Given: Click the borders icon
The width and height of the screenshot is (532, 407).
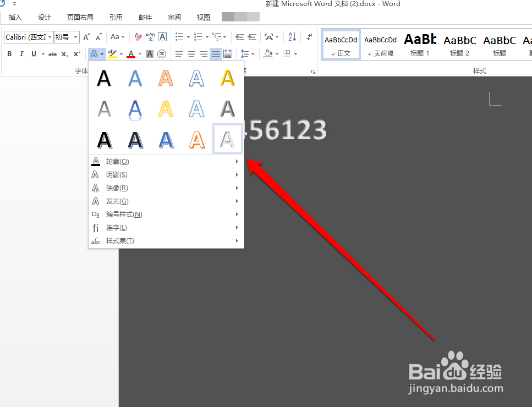Looking at the screenshot, I should coord(287,54).
